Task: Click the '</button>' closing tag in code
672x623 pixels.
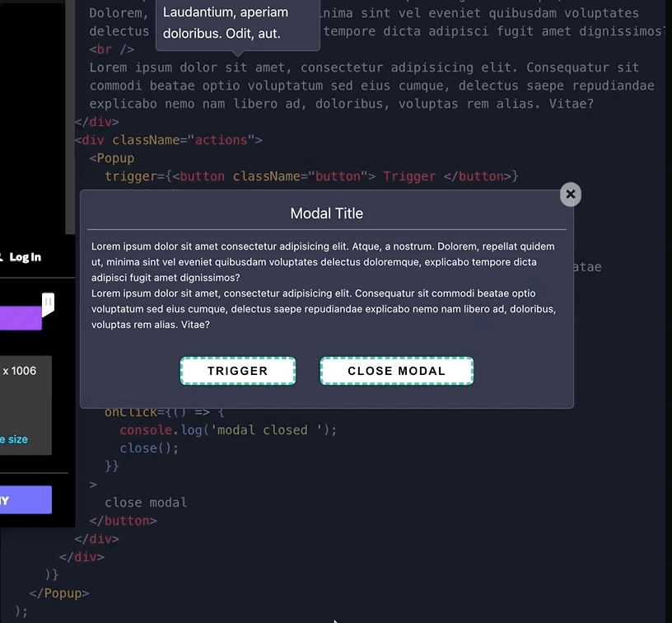Action: (123, 521)
